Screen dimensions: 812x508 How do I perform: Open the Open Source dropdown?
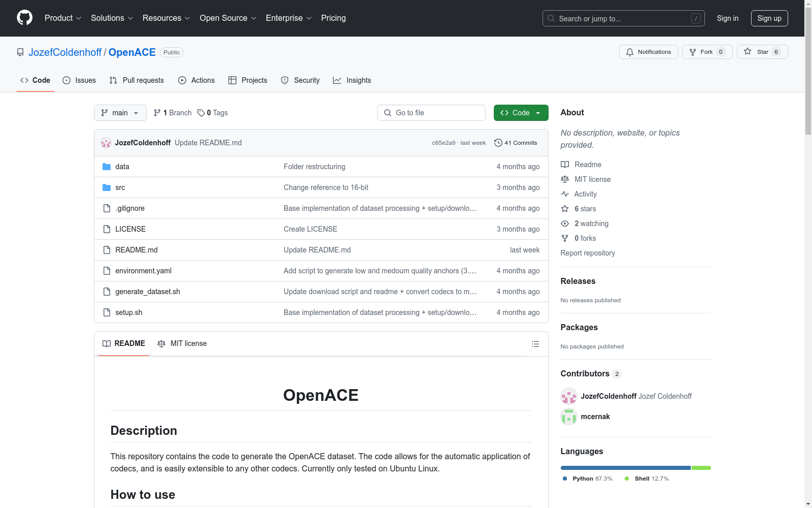coord(228,18)
